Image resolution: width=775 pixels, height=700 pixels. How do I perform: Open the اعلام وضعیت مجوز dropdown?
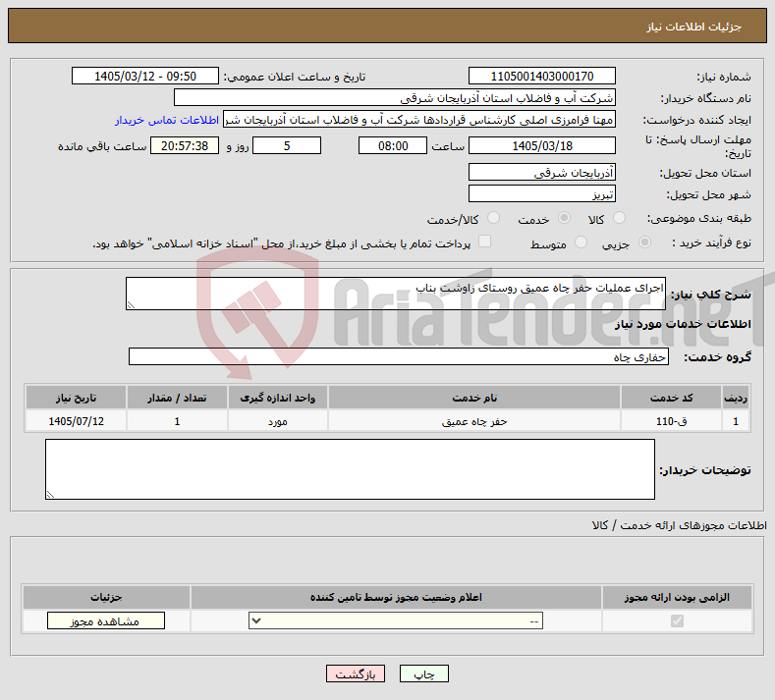pyautogui.click(x=396, y=620)
